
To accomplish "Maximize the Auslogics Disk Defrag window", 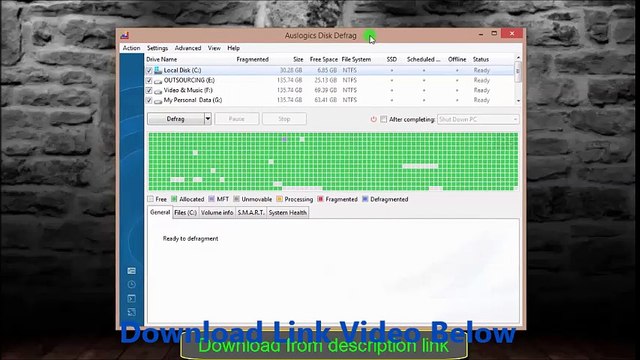I will click(494, 33).
